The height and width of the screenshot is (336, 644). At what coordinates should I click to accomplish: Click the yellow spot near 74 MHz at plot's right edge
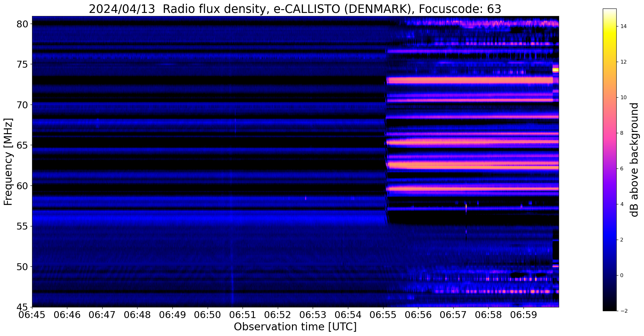(556, 70)
